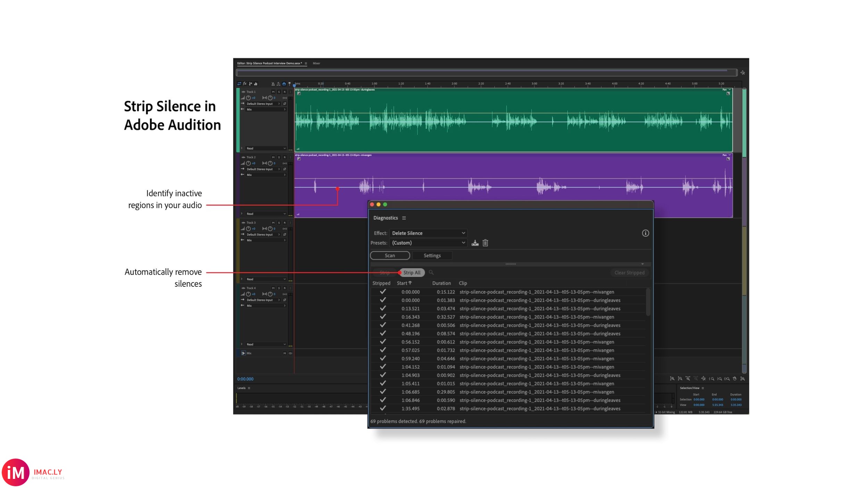Adjust Track 1 stereo pan knob
The height and width of the screenshot is (488, 868).
(270, 98)
